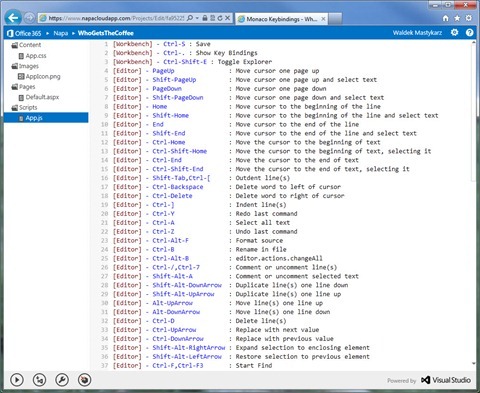Open browser tools gear icon
The width and height of the screenshot is (480, 393).
click(469, 18)
